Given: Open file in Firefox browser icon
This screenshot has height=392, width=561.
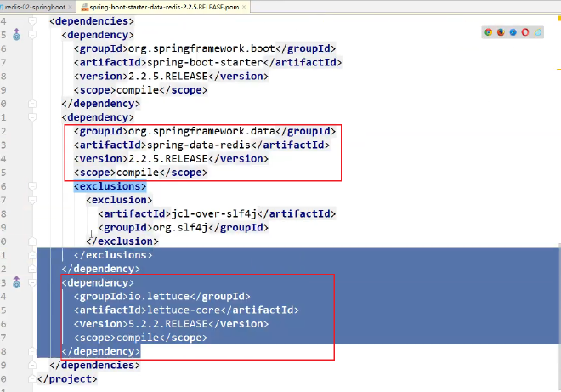Looking at the screenshot, I should click(501, 32).
